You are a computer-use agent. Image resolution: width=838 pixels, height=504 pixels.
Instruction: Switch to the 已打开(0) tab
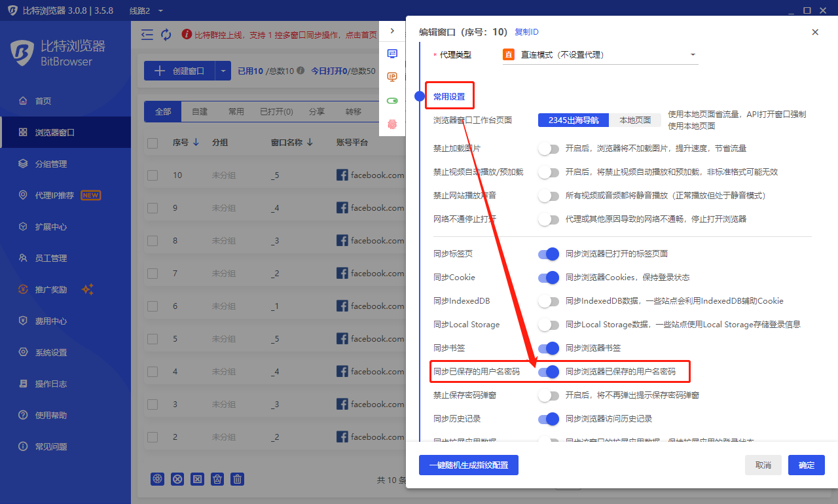pyautogui.click(x=276, y=112)
